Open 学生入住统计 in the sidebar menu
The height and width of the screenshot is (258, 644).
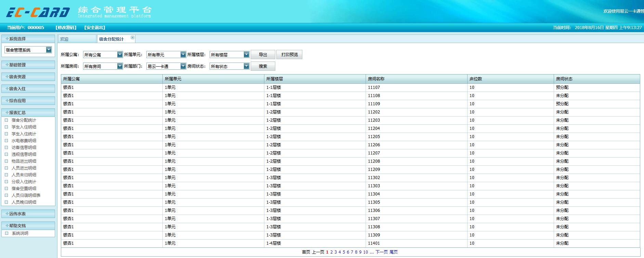[24, 134]
